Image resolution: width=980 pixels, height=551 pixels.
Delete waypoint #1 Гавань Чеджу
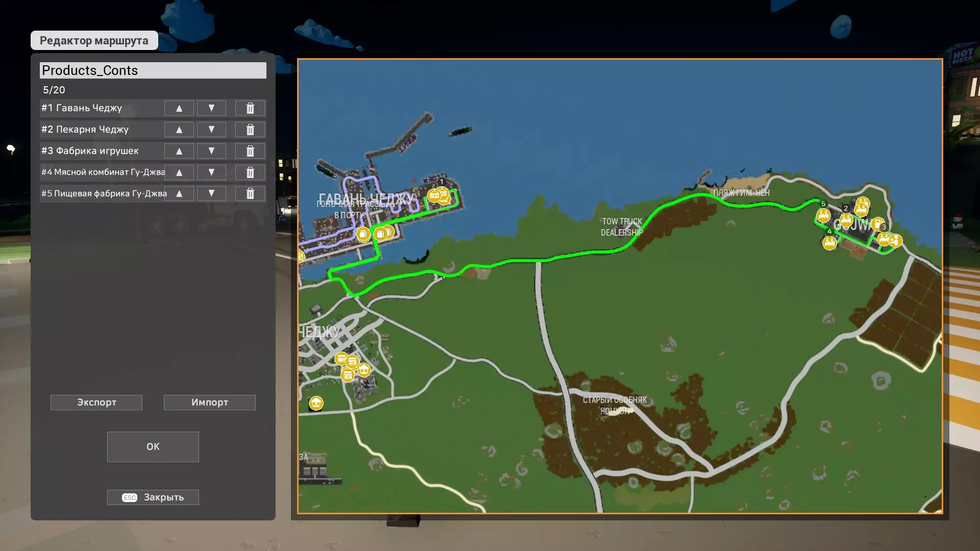point(250,108)
